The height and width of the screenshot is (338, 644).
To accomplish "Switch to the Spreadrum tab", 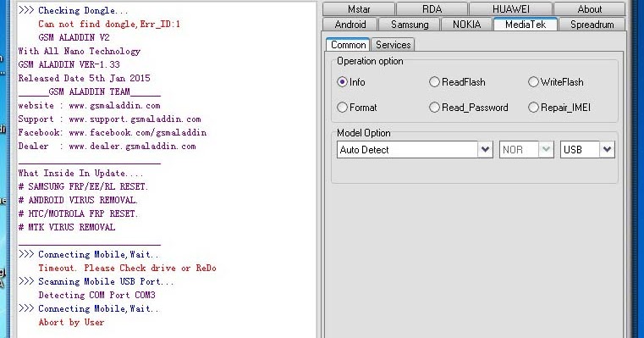I will 592,25.
